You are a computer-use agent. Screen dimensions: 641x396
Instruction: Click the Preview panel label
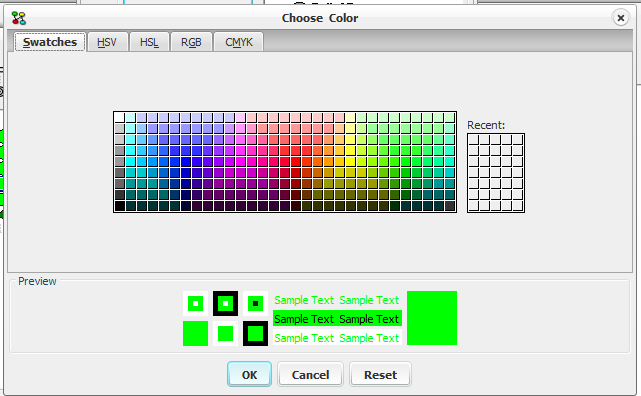[37, 281]
